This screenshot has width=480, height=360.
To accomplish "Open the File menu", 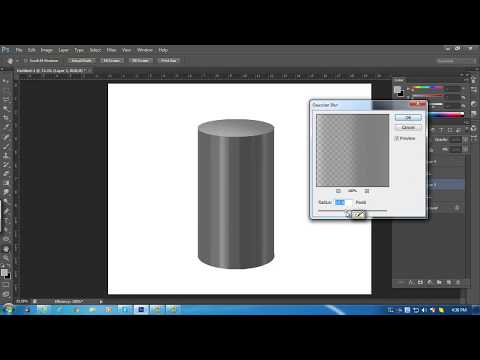I will click(x=19, y=50).
